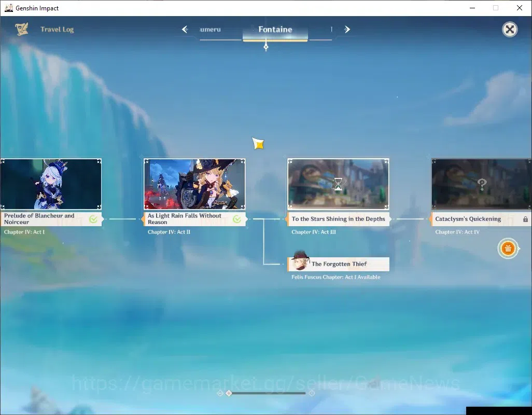Click the Travel Log title text
The height and width of the screenshot is (415, 532).
click(57, 30)
